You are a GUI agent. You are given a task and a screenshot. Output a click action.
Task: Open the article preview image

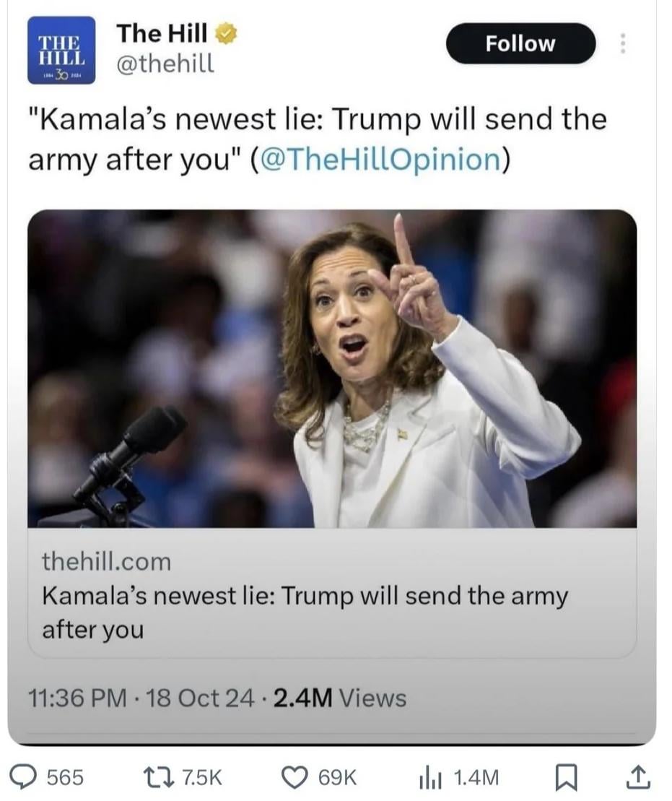pyautogui.click(x=332, y=368)
